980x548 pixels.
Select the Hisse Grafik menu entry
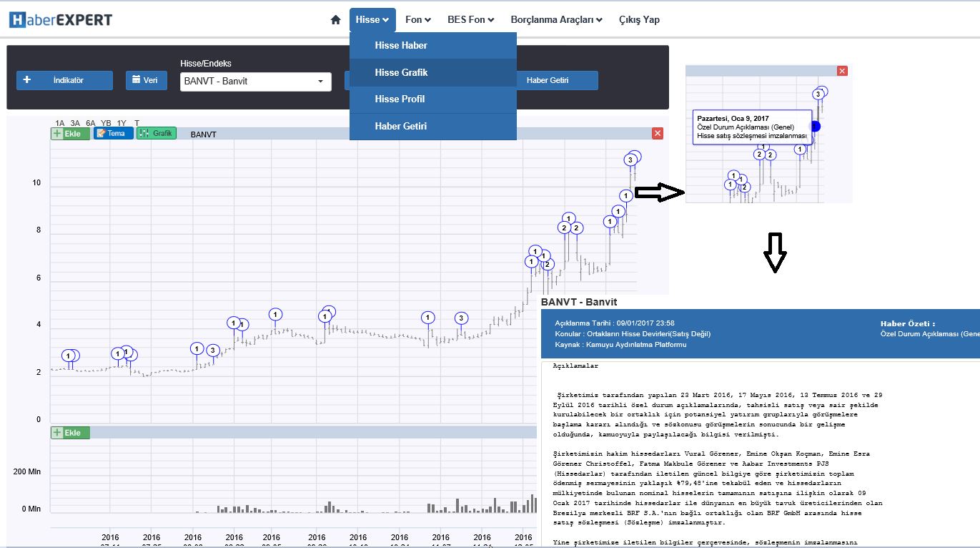(432, 72)
